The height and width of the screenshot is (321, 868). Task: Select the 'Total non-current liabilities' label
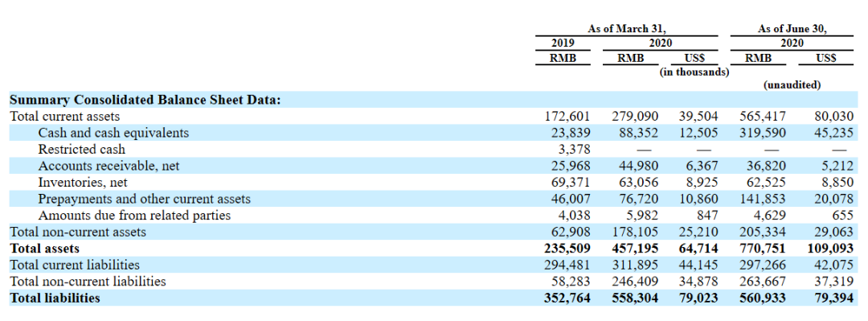[88, 281]
